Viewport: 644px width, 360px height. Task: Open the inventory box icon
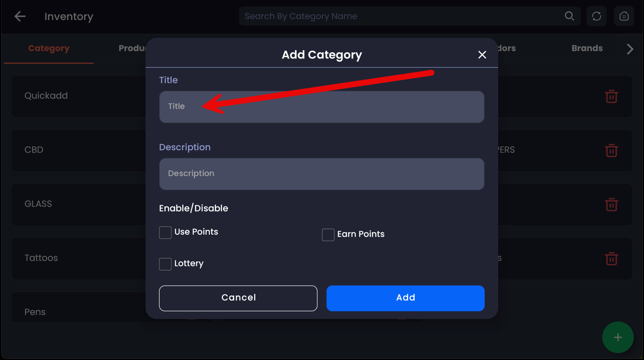click(624, 16)
